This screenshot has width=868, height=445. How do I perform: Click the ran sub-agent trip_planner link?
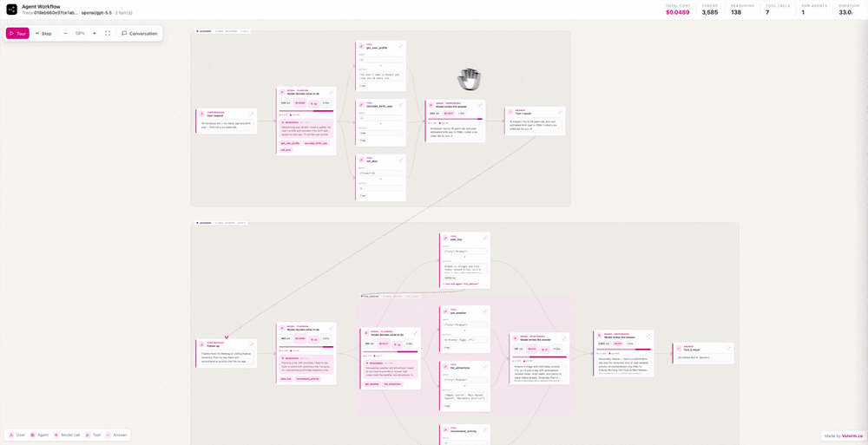click(x=460, y=284)
